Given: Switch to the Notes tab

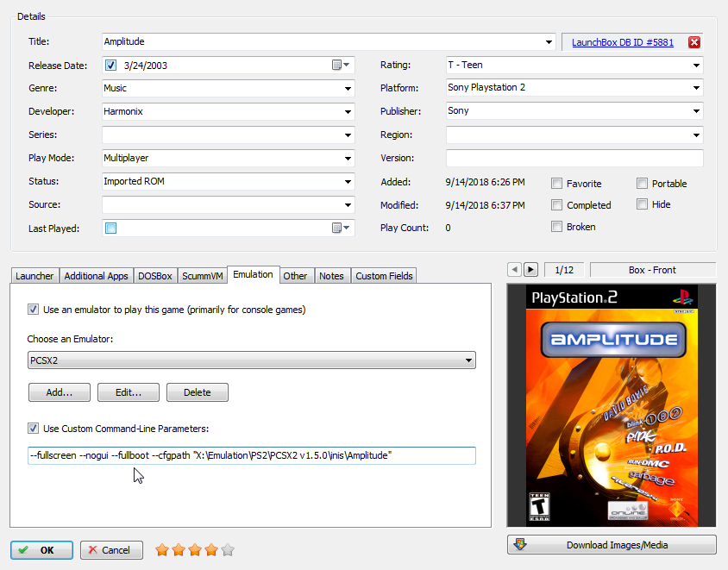Looking at the screenshot, I should pos(331,276).
